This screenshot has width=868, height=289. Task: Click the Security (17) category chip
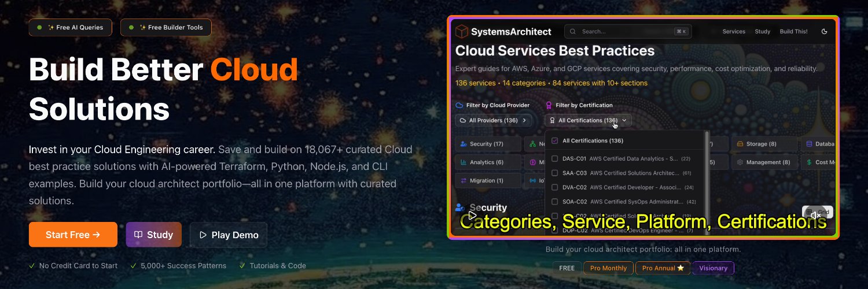488,144
